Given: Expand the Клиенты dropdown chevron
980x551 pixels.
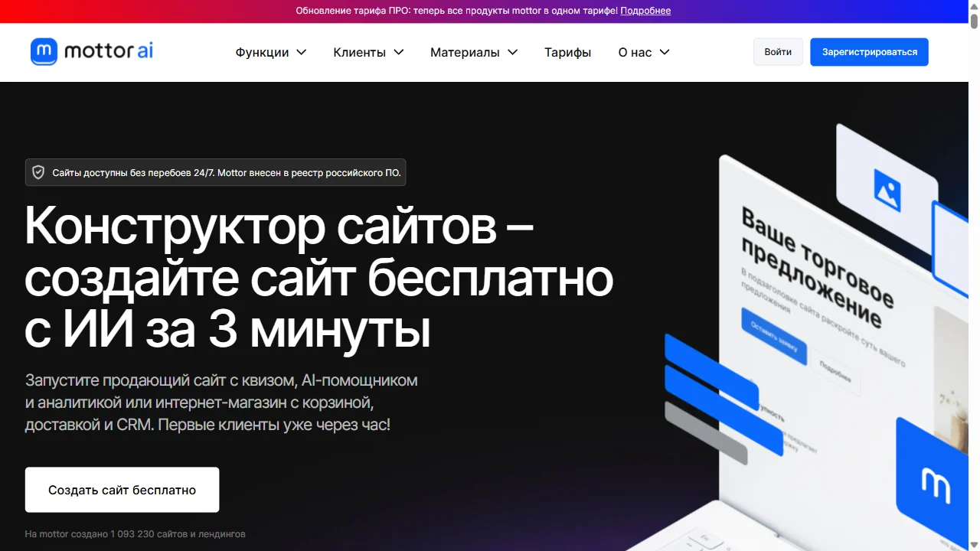Looking at the screenshot, I should [399, 52].
